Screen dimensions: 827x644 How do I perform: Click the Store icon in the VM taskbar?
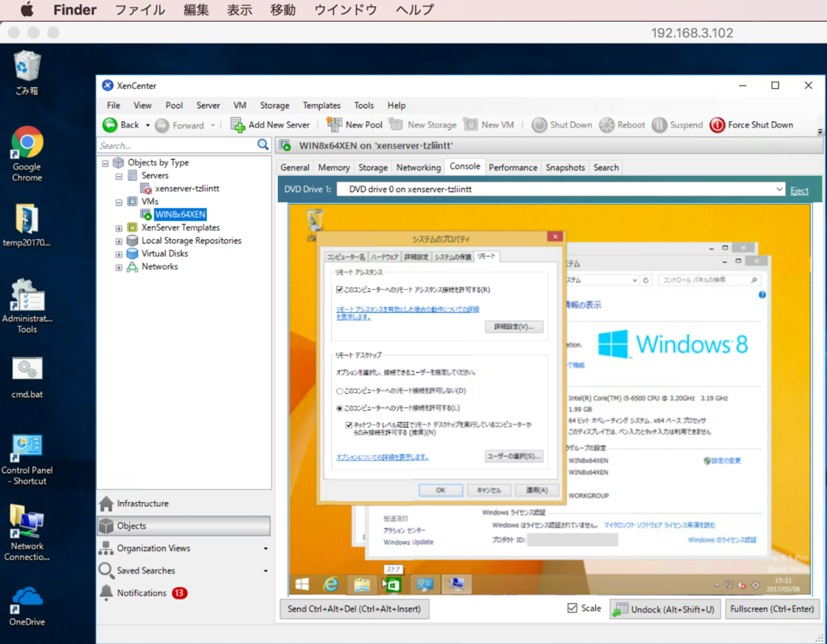(393, 584)
